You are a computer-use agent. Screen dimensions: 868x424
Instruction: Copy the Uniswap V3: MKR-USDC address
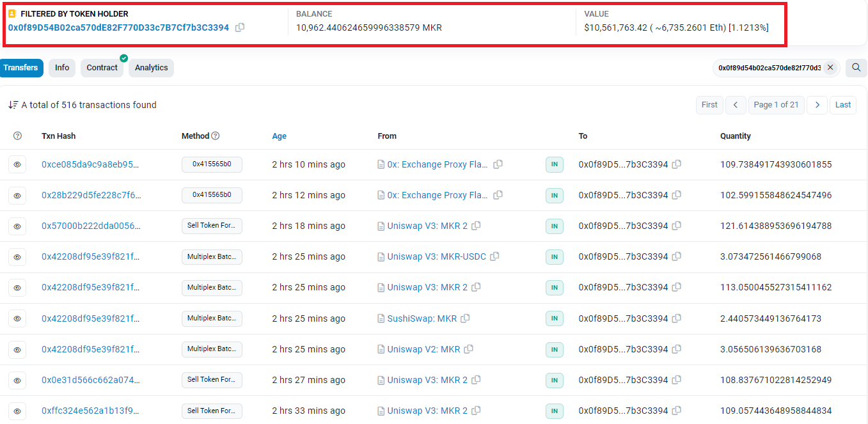point(494,256)
